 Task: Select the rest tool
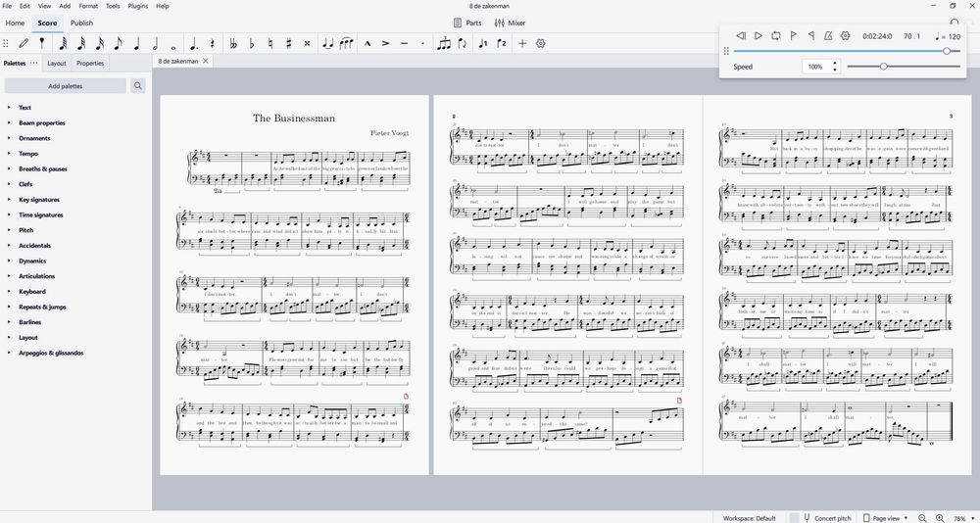[213, 44]
